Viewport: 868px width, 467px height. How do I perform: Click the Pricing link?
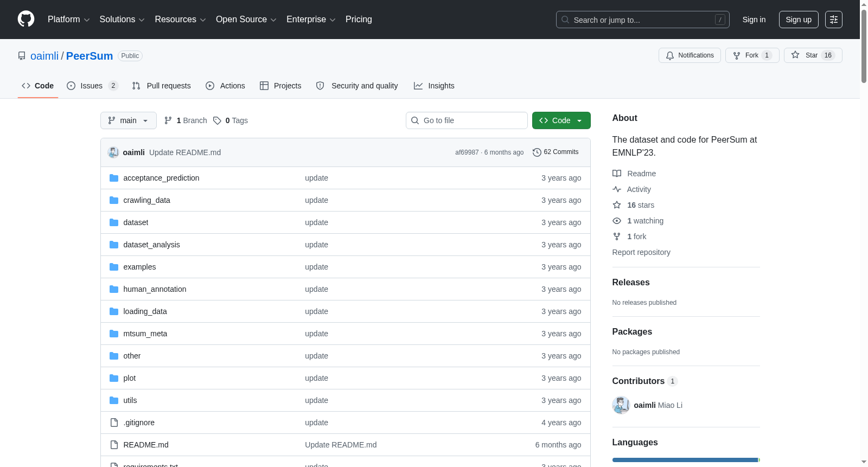pos(359,20)
